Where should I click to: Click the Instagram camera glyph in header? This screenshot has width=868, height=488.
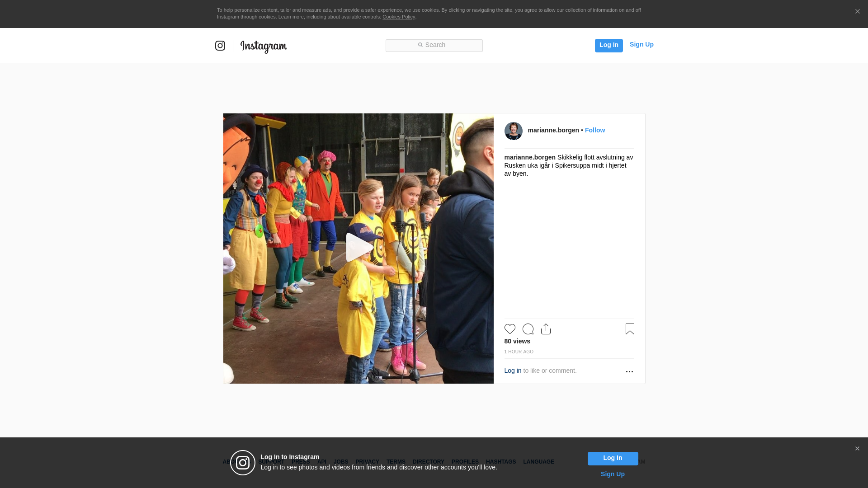tap(220, 46)
